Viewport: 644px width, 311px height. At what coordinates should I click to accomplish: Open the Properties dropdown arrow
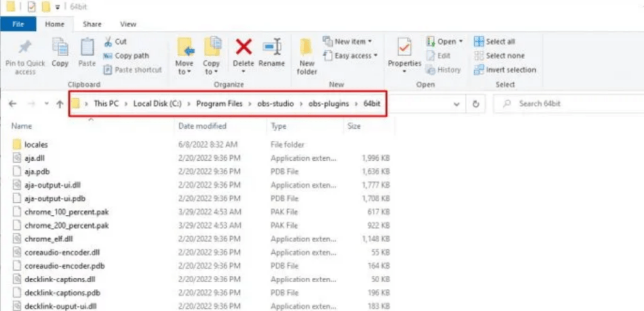click(x=404, y=72)
